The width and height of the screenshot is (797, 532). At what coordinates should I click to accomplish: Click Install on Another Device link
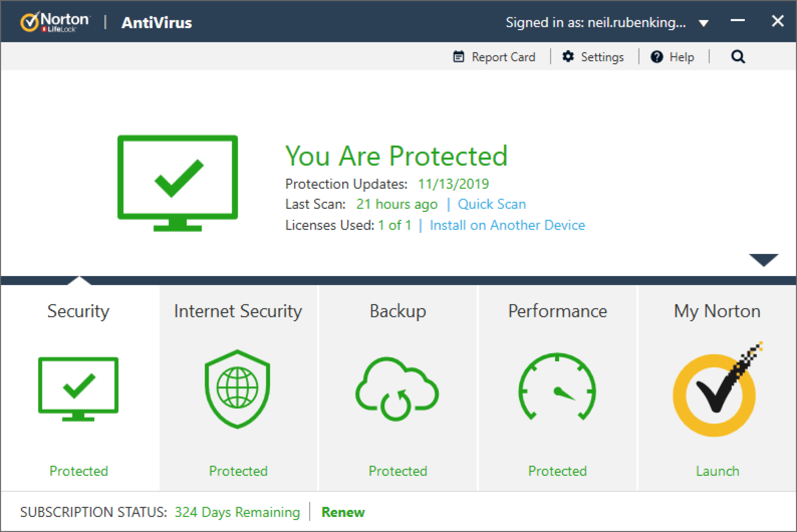[x=507, y=225]
